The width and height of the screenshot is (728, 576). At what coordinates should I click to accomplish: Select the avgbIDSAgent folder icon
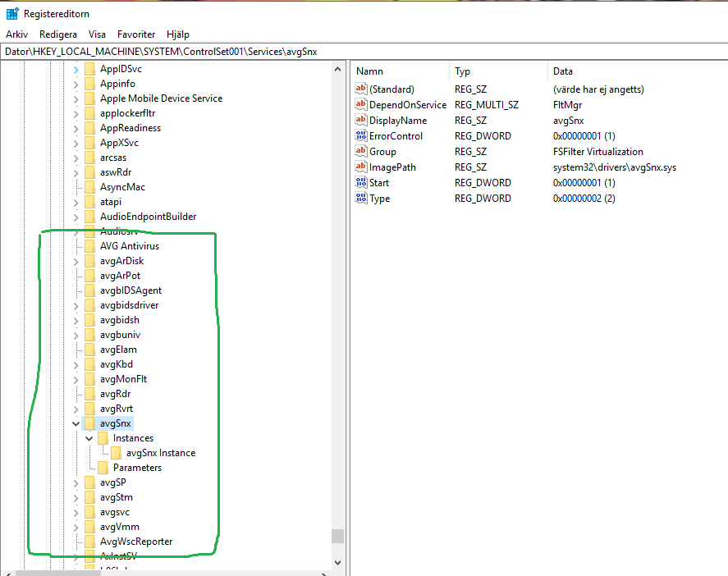(90, 290)
